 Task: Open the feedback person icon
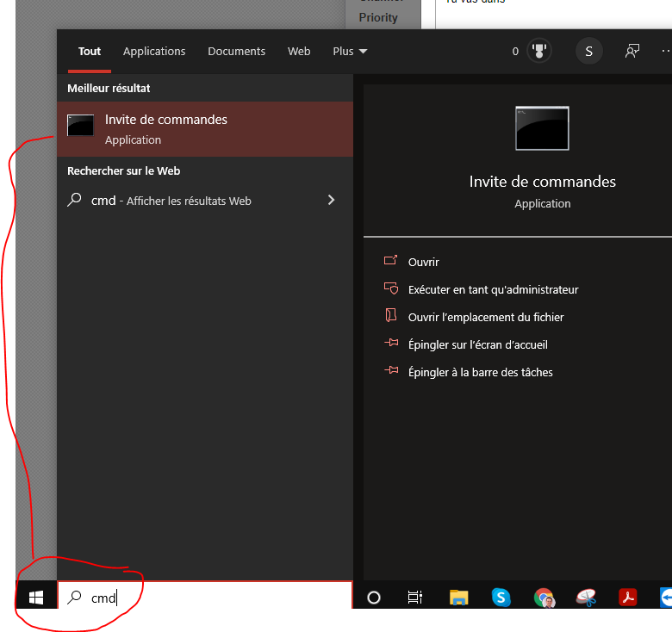click(x=632, y=52)
